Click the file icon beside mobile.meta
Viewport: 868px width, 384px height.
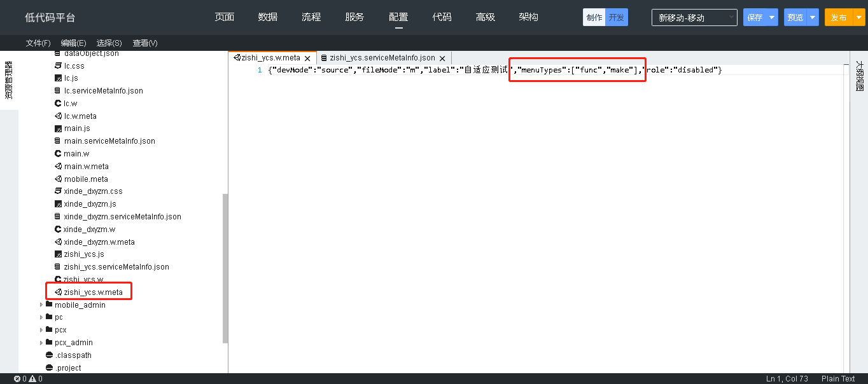(x=58, y=179)
